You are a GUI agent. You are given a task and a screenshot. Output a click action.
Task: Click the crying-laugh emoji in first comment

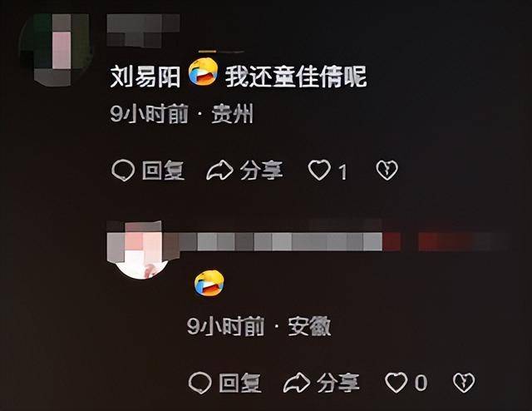[203, 72]
